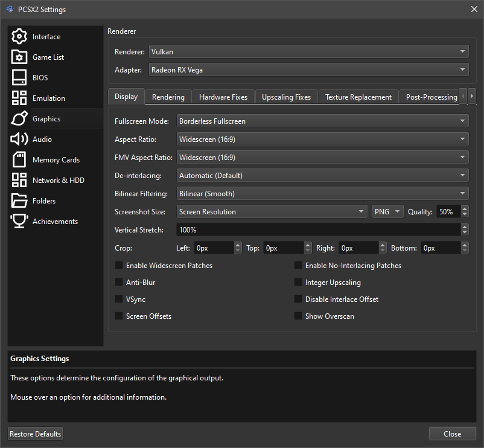Screen dimensions: 484x448
Task: Open the De-interlacing dropdown
Action: 322,175
